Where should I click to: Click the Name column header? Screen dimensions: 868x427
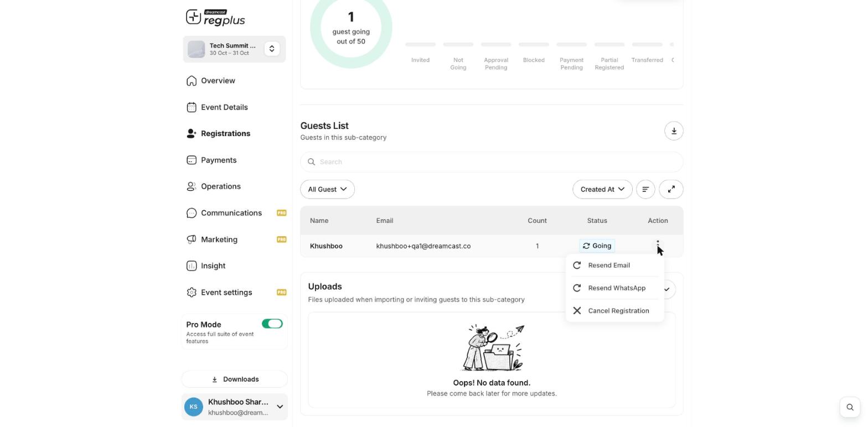[x=319, y=221]
